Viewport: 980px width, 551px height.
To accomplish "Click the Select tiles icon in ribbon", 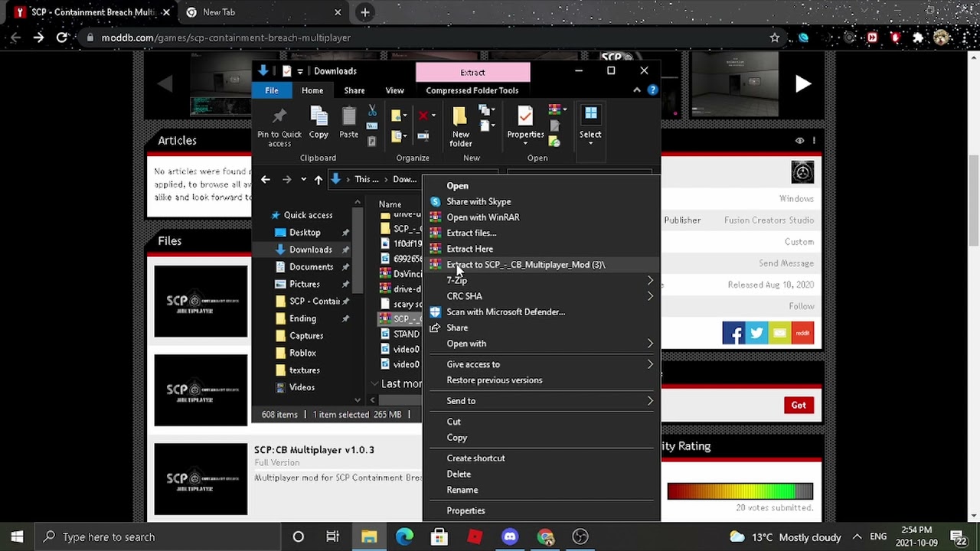I will (x=590, y=115).
